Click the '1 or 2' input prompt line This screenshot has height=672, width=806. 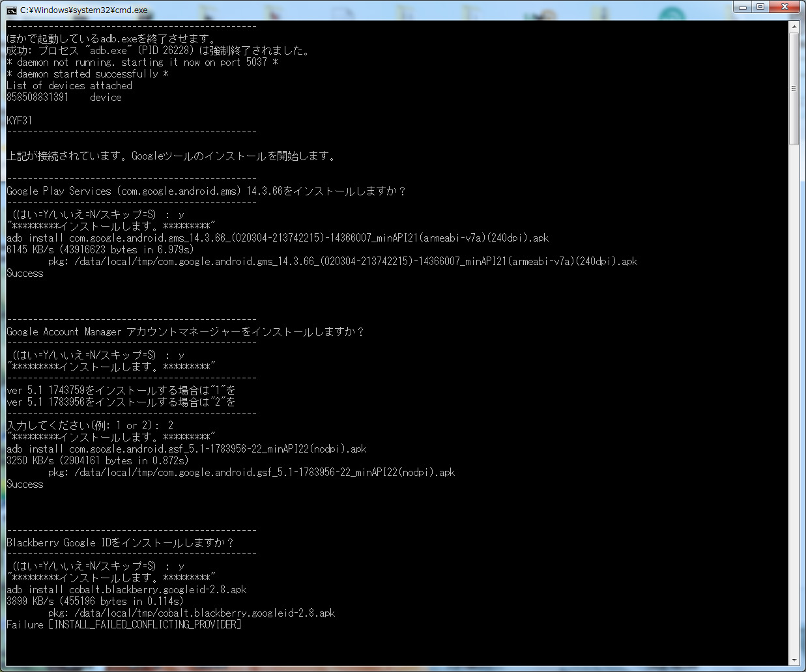pyautogui.click(x=90, y=425)
